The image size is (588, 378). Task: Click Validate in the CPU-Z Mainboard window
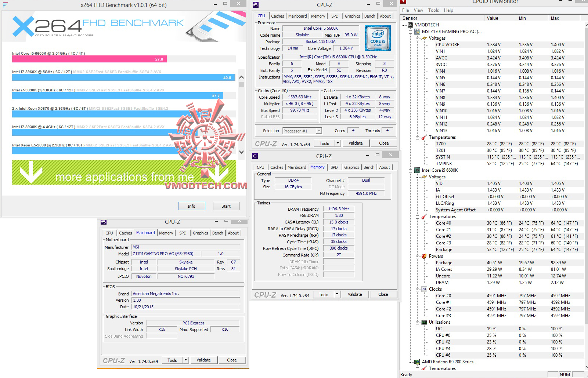pyautogui.click(x=203, y=360)
